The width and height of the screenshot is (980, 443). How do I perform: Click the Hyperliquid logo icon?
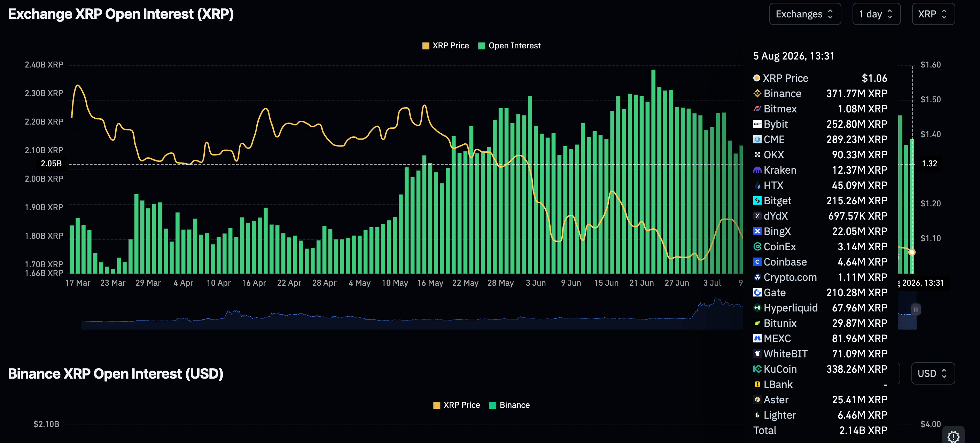coord(757,308)
